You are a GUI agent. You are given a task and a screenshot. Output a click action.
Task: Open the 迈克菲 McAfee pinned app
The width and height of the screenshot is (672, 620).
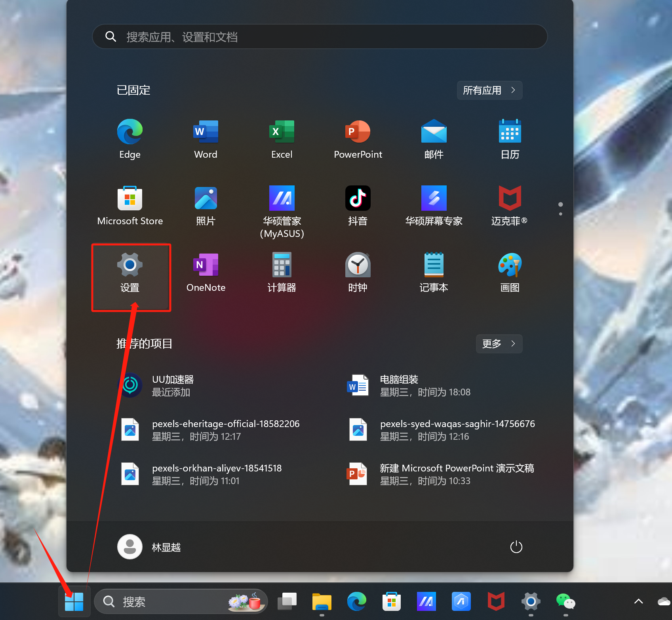pos(510,205)
